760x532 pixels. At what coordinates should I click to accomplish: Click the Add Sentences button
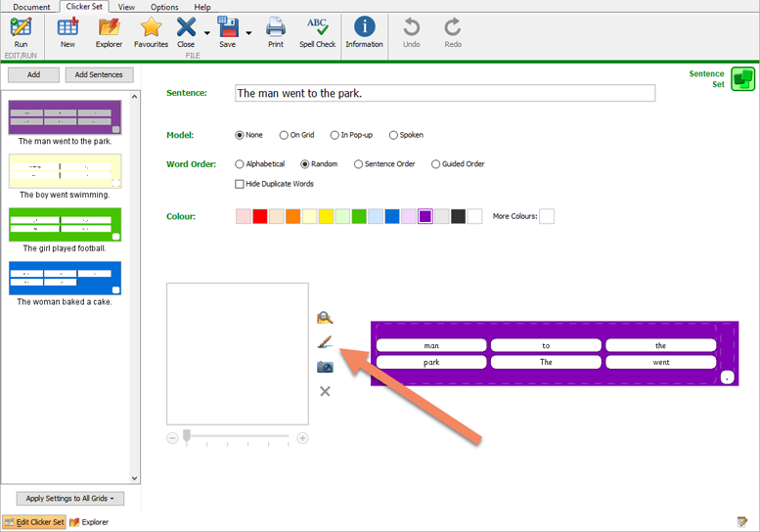point(99,75)
